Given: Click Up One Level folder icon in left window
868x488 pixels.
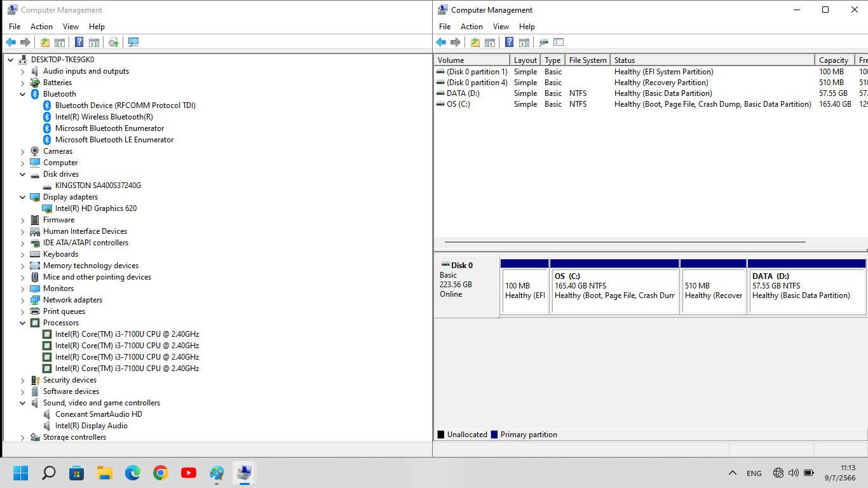Looking at the screenshot, I should (44, 43).
